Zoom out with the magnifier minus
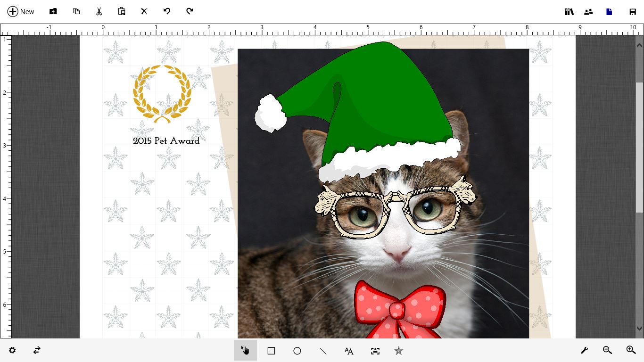 (607, 350)
